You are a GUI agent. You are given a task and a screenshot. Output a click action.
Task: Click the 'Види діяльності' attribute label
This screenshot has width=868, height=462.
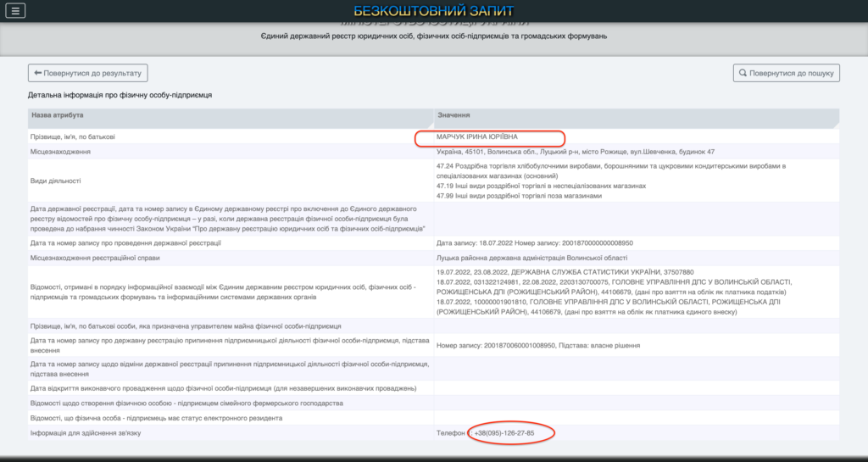tap(56, 181)
